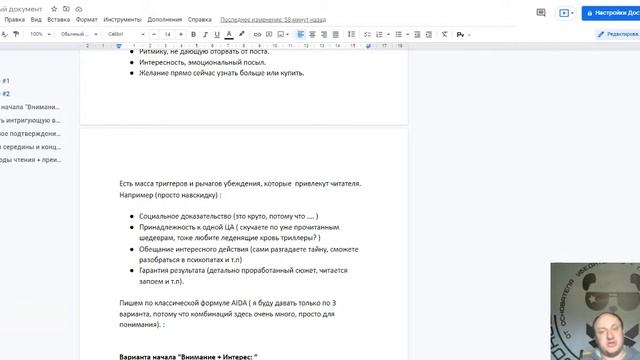Click the cloud status icon by the title
This screenshot has width=640, height=360.
(79, 9)
